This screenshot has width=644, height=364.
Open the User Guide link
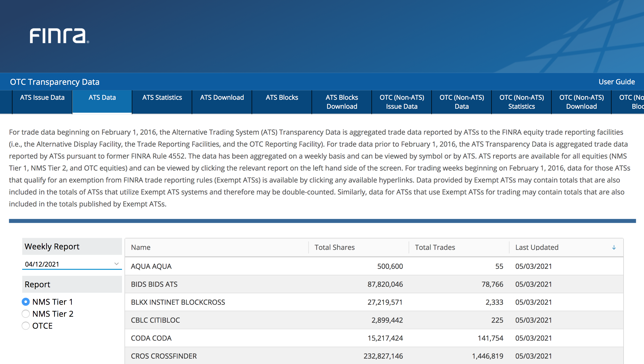point(617,82)
